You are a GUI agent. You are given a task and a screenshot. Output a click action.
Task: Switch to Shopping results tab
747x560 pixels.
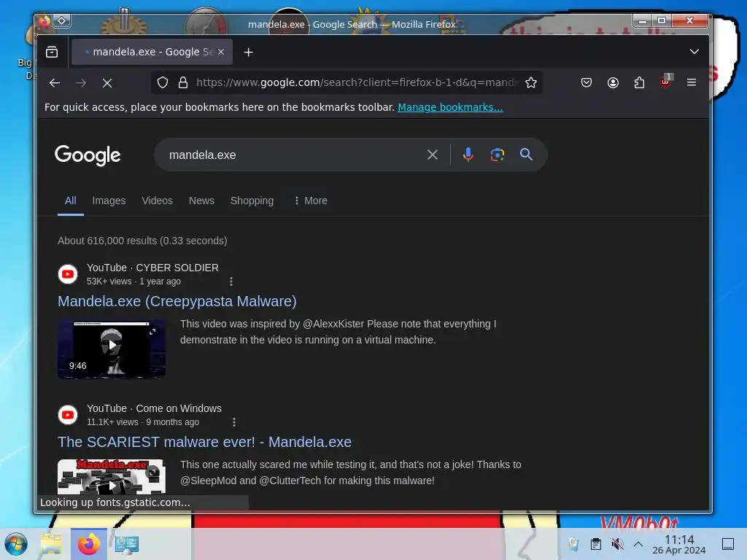pyautogui.click(x=252, y=201)
